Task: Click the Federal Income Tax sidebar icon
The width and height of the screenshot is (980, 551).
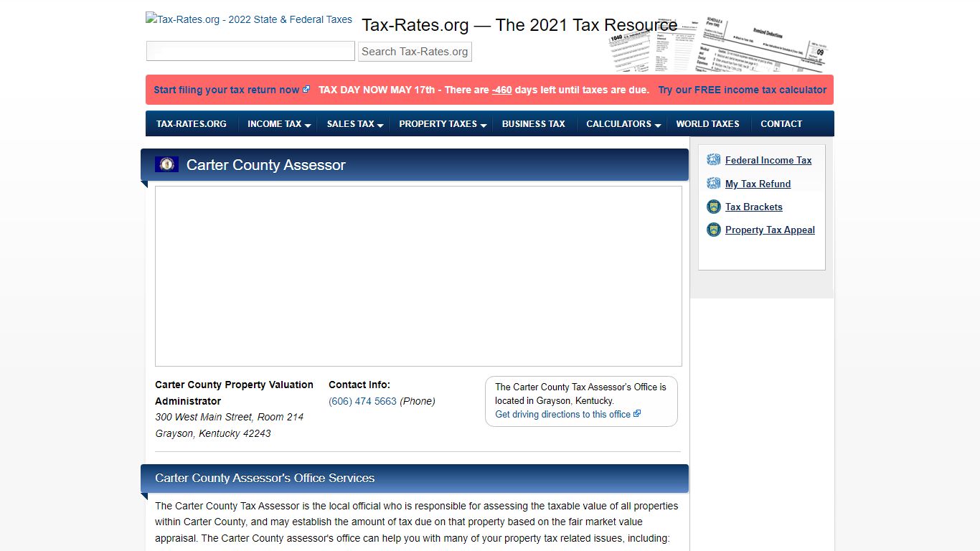Action: coord(713,160)
